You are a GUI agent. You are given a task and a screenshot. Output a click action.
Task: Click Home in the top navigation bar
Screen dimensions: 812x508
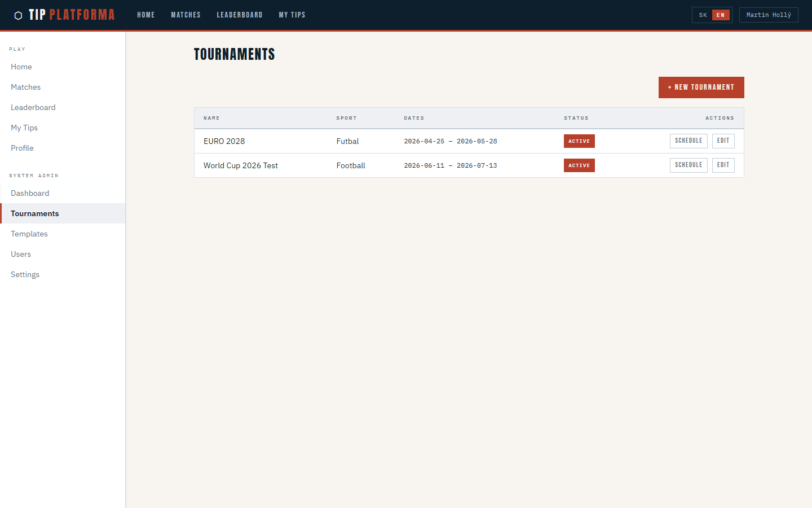click(x=145, y=15)
